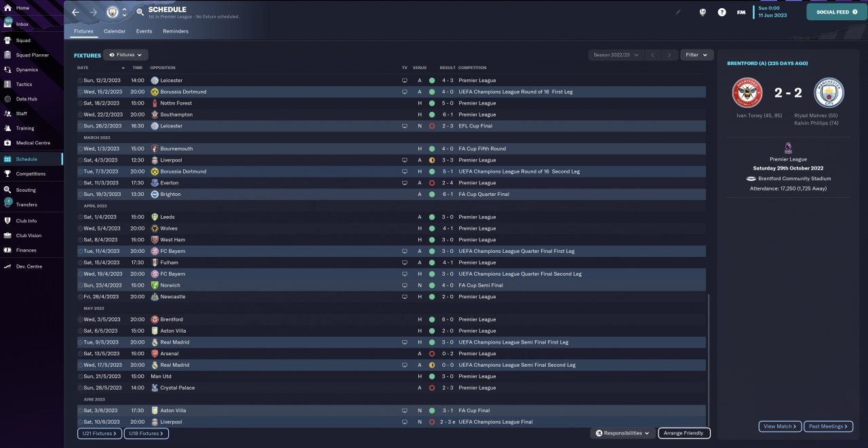The width and height of the screenshot is (868, 448).
Task: Toggle reminder circle for Sun, 12/2/2023 Leicester
Action: (x=80, y=81)
